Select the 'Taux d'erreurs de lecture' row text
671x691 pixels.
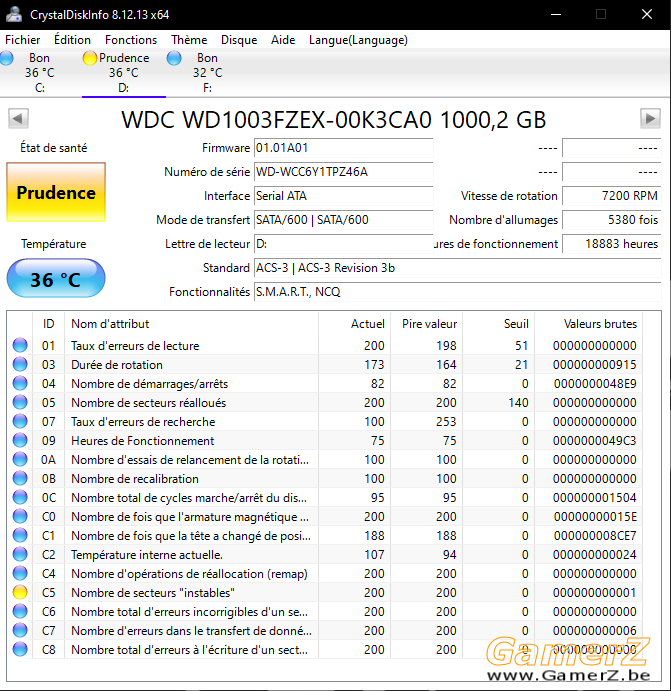tap(135, 346)
